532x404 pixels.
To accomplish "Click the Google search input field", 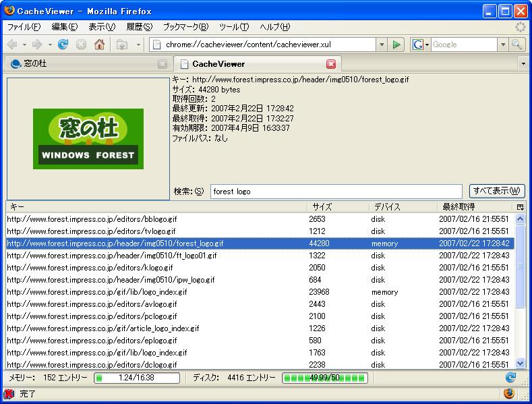I will point(464,45).
